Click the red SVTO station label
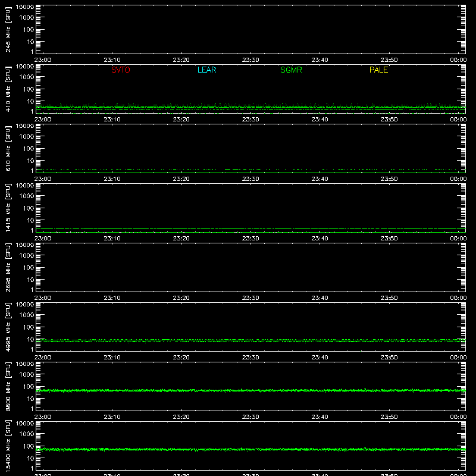The height and width of the screenshot is (476, 476). click(121, 70)
